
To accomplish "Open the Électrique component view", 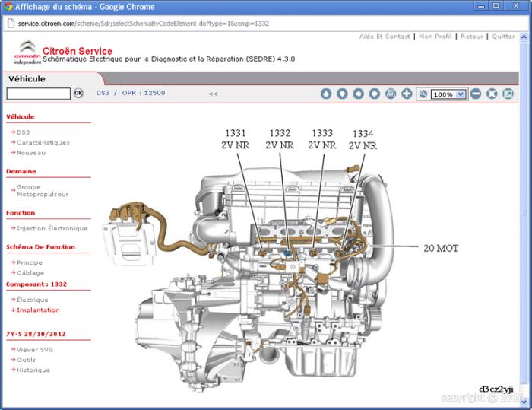I will [32, 300].
